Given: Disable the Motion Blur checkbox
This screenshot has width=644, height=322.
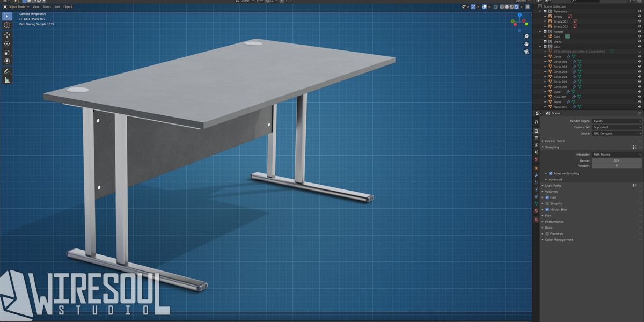Looking at the screenshot, I should 548,209.
